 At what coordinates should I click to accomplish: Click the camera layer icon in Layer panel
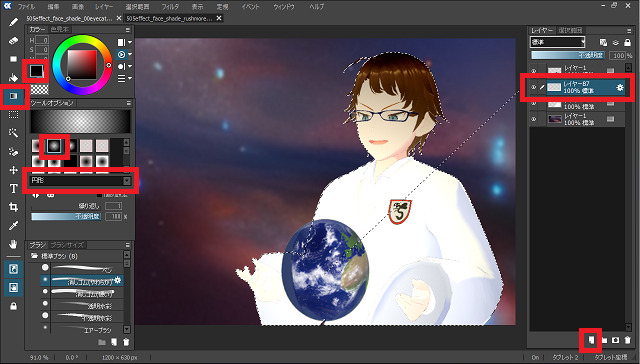(616, 340)
